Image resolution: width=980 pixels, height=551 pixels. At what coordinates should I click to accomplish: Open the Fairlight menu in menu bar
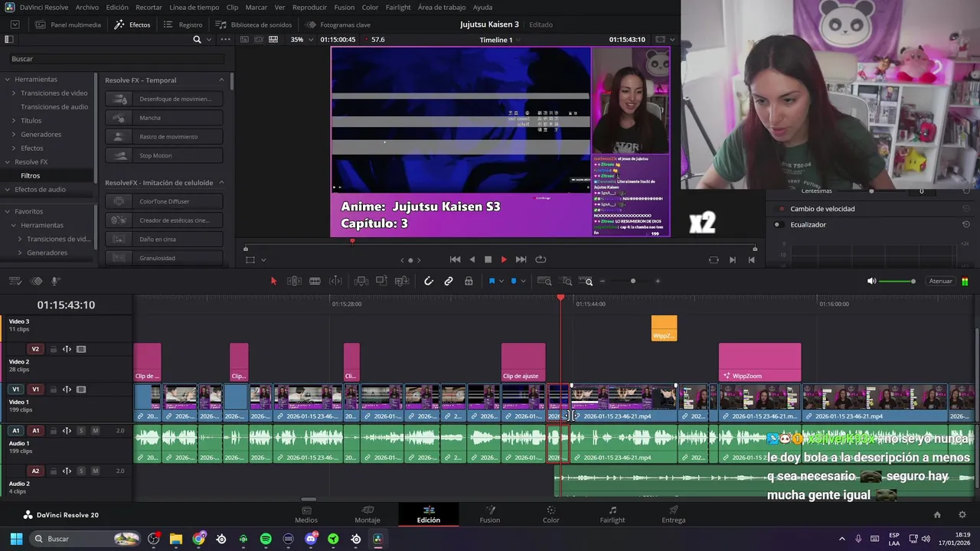pyautogui.click(x=398, y=7)
